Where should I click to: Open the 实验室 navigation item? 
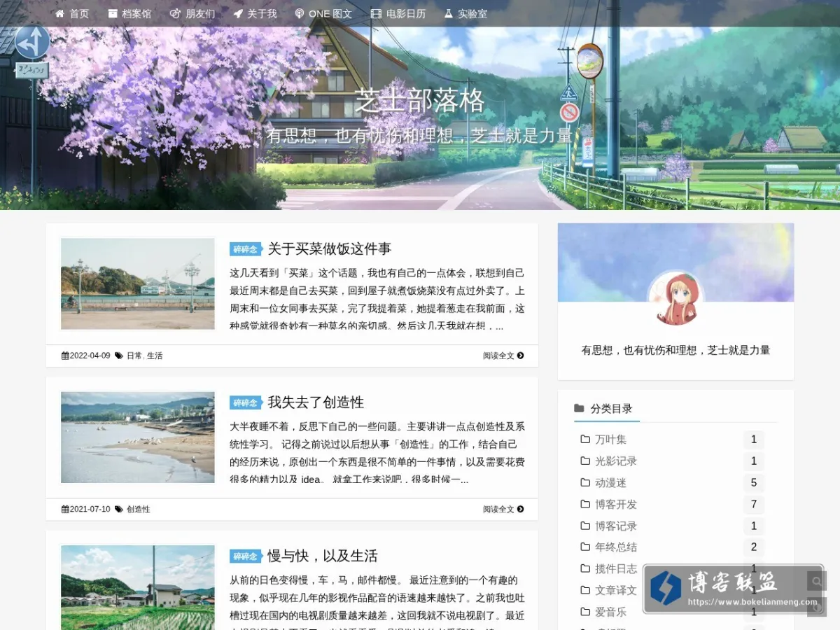click(465, 13)
